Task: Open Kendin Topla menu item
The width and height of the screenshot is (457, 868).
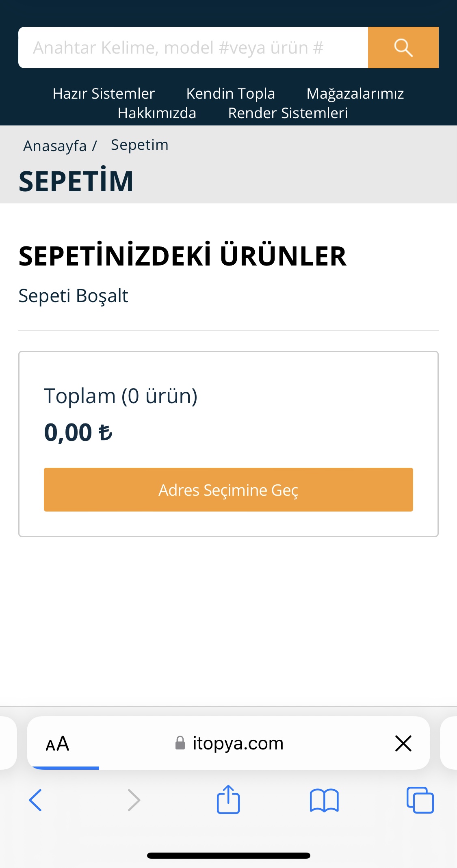Action: [230, 93]
